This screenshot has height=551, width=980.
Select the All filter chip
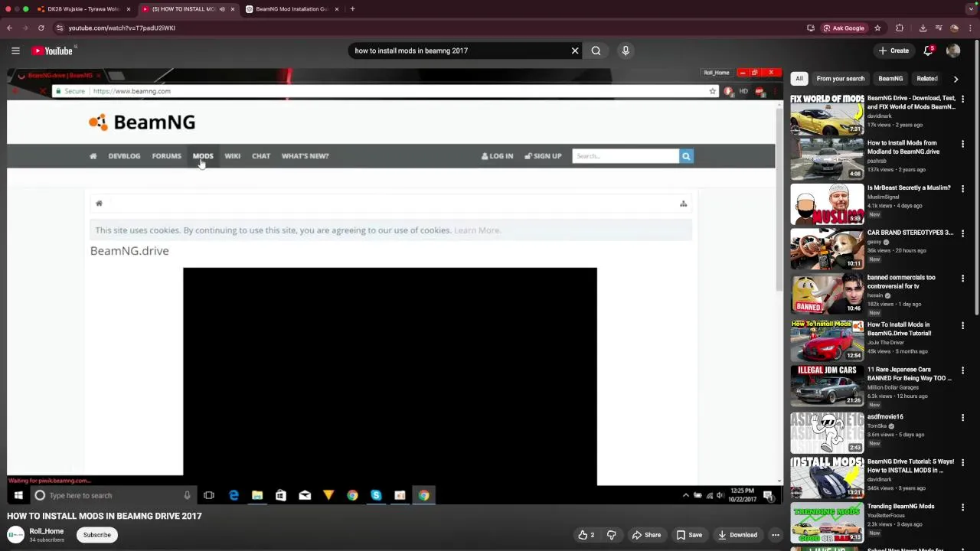(799, 78)
